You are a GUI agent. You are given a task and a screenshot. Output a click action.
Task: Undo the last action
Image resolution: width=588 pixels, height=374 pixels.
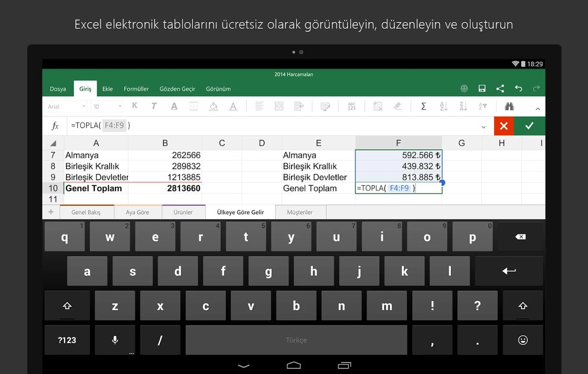[x=518, y=88]
